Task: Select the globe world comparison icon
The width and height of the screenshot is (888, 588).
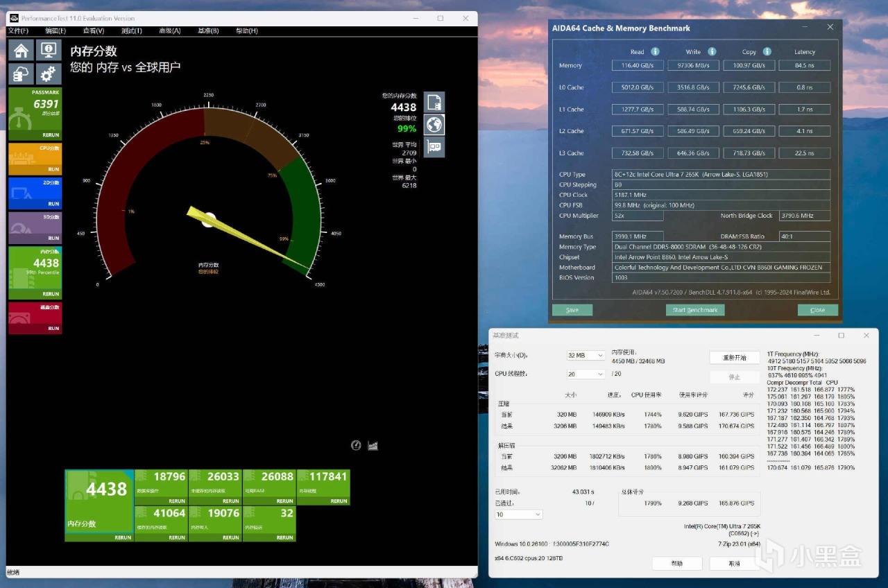Action: (x=434, y=125)
